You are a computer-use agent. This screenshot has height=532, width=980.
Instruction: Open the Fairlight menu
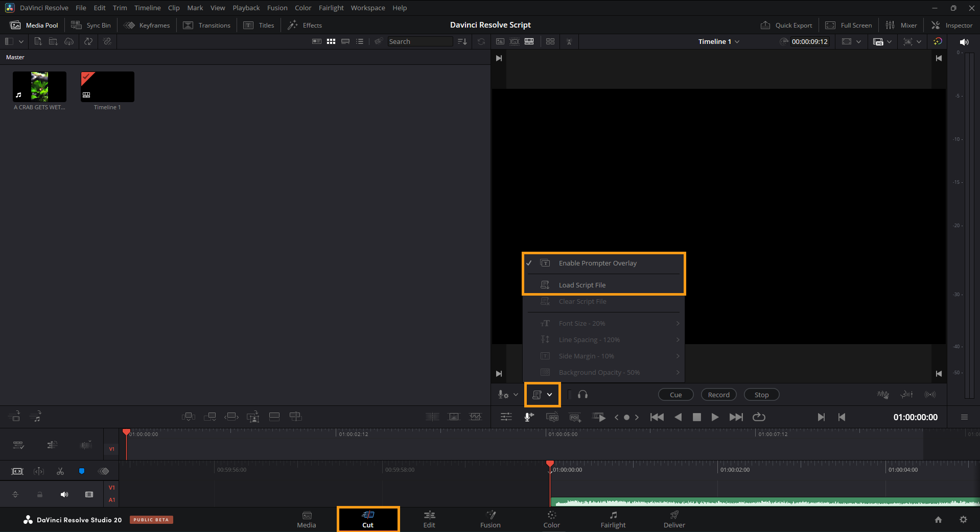[331, 8]
